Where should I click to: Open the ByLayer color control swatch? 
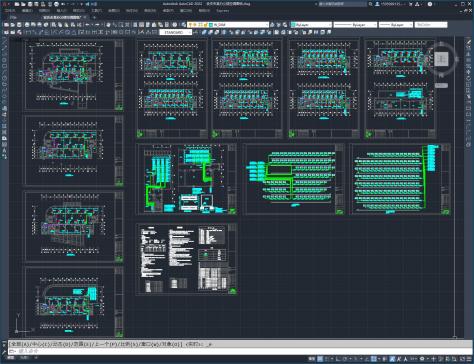[x=311, y=25]
